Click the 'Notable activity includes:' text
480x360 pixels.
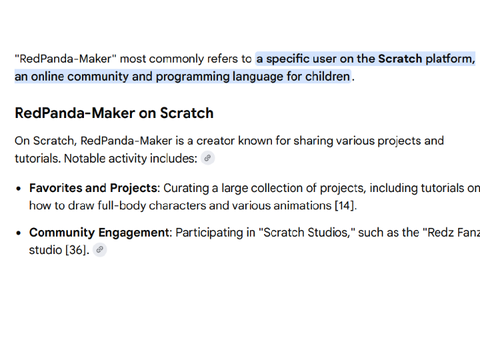point(131,158)
